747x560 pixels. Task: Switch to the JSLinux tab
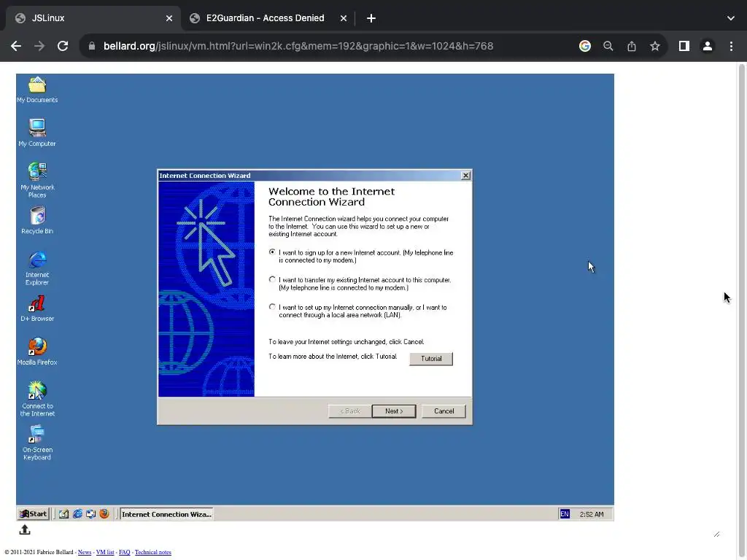pos(93,18)
